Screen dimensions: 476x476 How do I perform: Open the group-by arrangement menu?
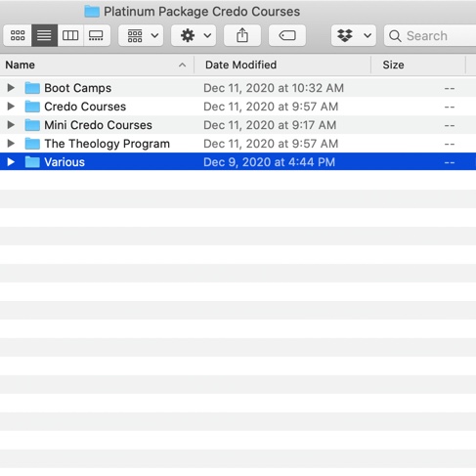141,35
